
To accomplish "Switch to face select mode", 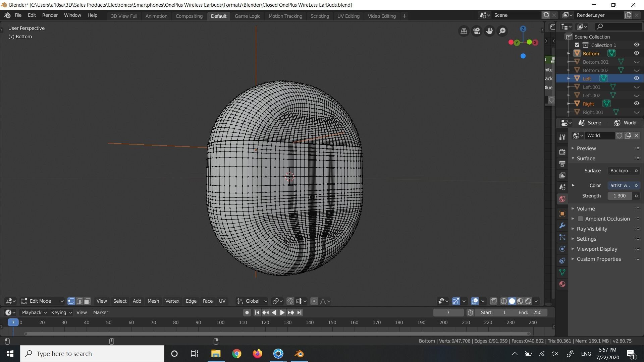I will tap(87, 301).
